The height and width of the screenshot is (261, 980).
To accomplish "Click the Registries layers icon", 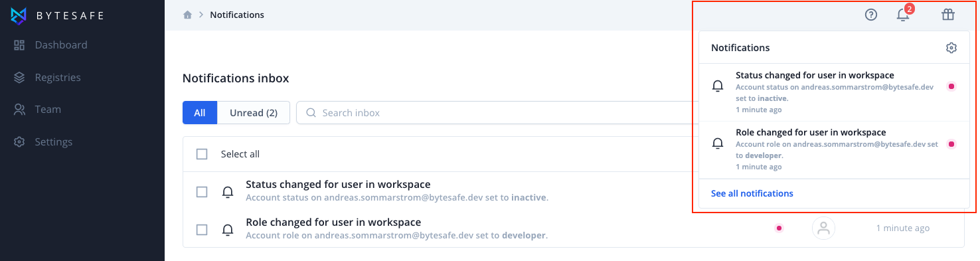I will 19,78.
